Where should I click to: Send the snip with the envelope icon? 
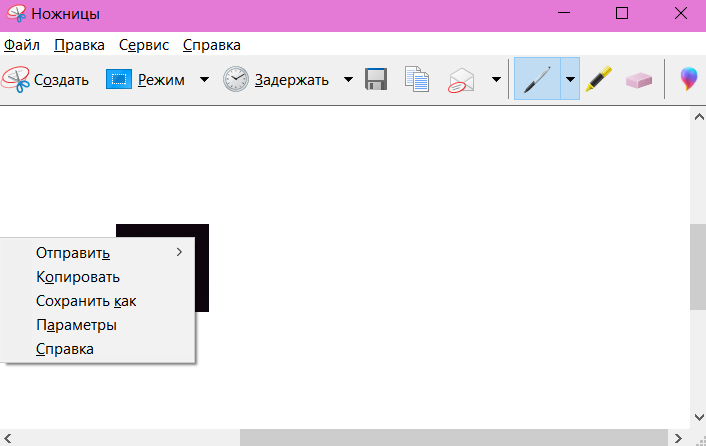[x=461, y=80]
